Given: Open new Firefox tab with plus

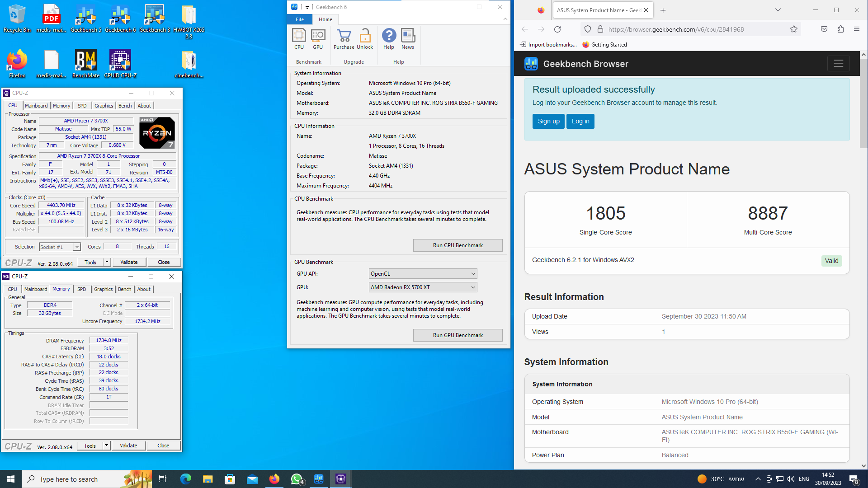Looking at the screenshot, I should (x=663, y=10).
